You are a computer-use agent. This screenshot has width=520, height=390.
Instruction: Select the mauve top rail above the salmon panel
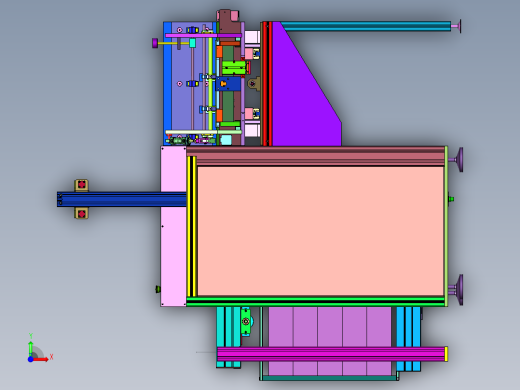315,155
